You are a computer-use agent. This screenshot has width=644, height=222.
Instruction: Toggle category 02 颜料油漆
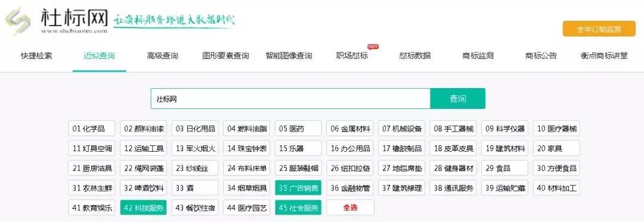click(x=143, y=129)
